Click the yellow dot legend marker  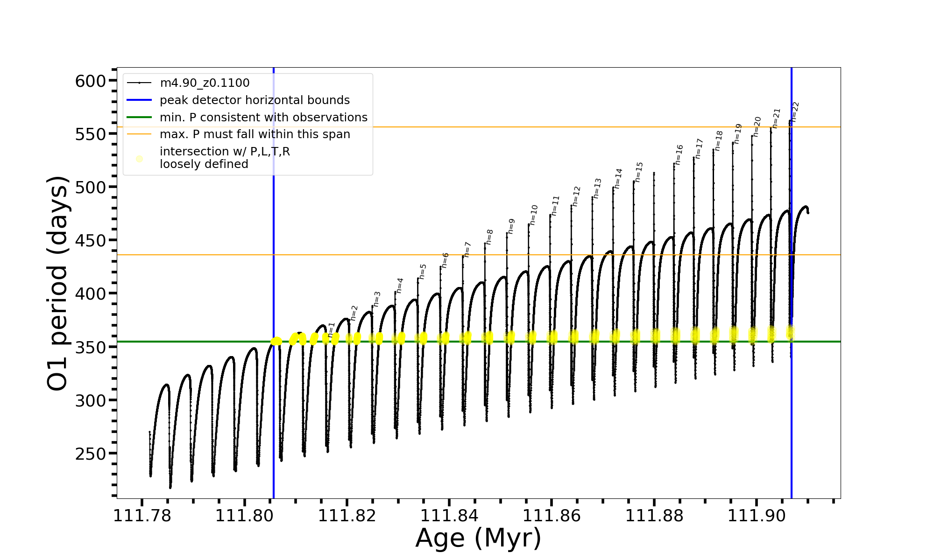pos(139,159)
